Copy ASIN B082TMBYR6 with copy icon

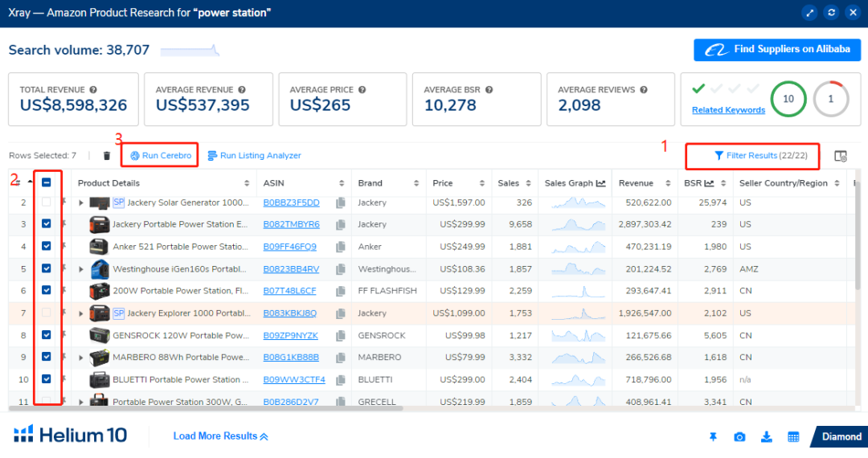tap(340, 224)
